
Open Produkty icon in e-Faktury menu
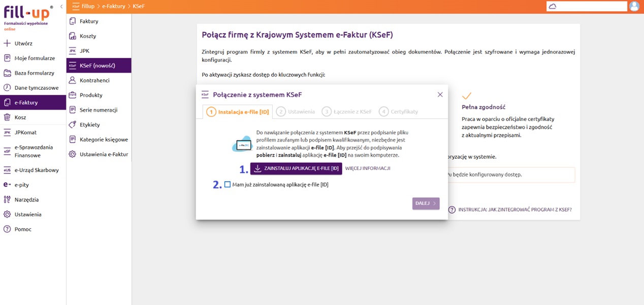point(73,95)
